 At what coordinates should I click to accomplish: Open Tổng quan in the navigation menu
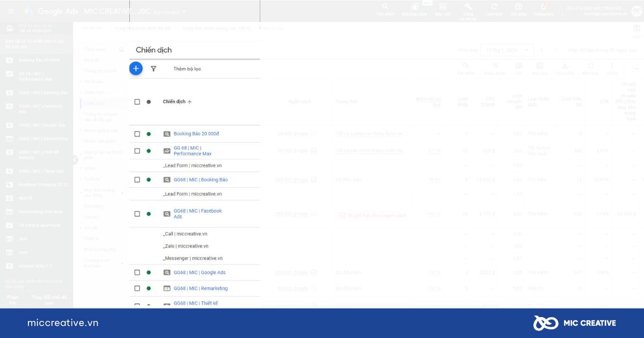[x=94, y=49]
